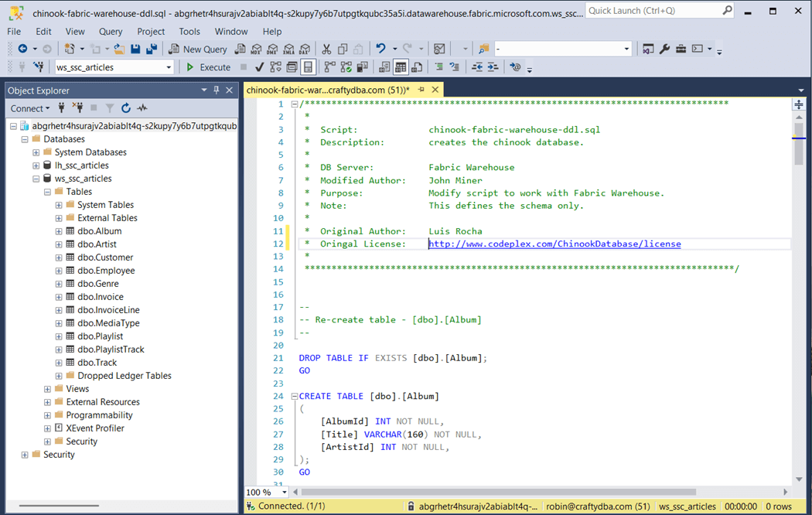
Task: Collapse the Tables folder node
Action: (x=47, y=192)
